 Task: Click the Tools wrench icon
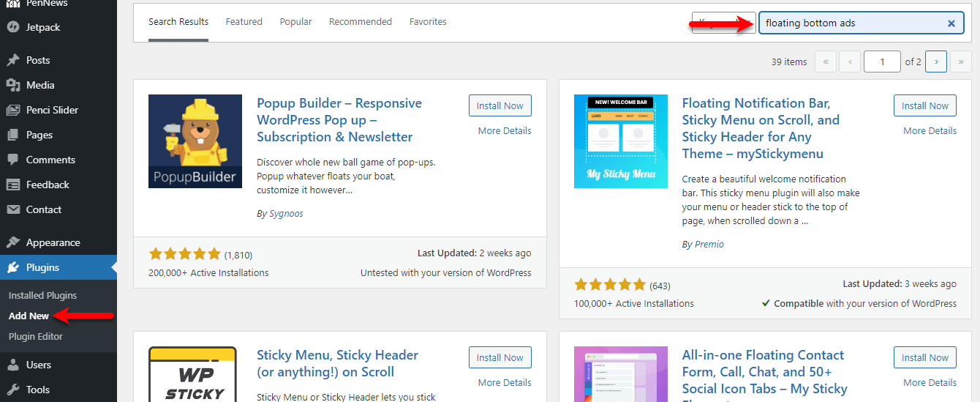(x=13, y=390)
